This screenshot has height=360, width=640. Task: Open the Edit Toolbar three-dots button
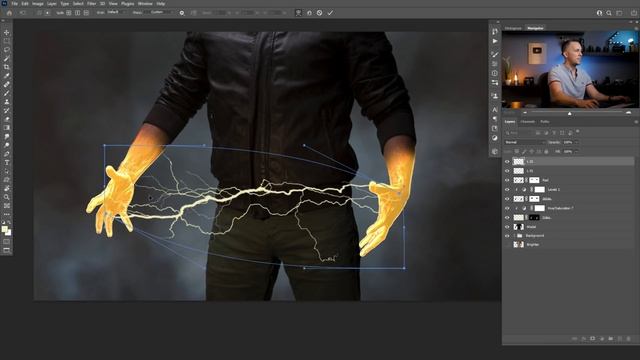pos(7,214)
